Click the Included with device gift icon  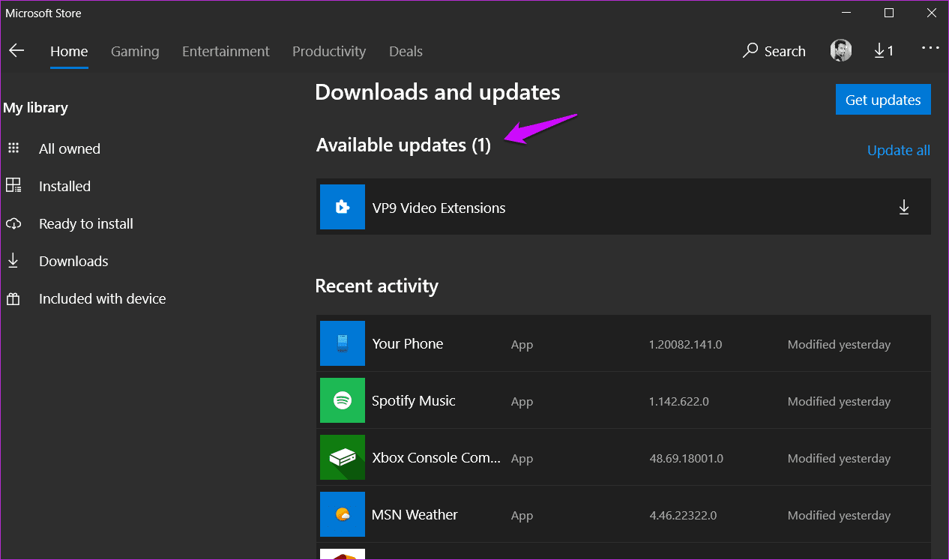[13, 298]
